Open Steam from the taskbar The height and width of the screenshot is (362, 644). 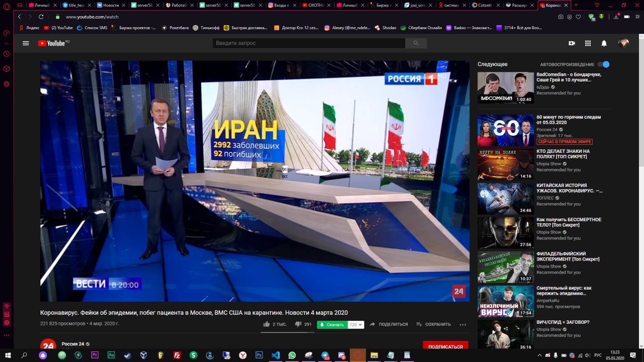pos(127,355)
